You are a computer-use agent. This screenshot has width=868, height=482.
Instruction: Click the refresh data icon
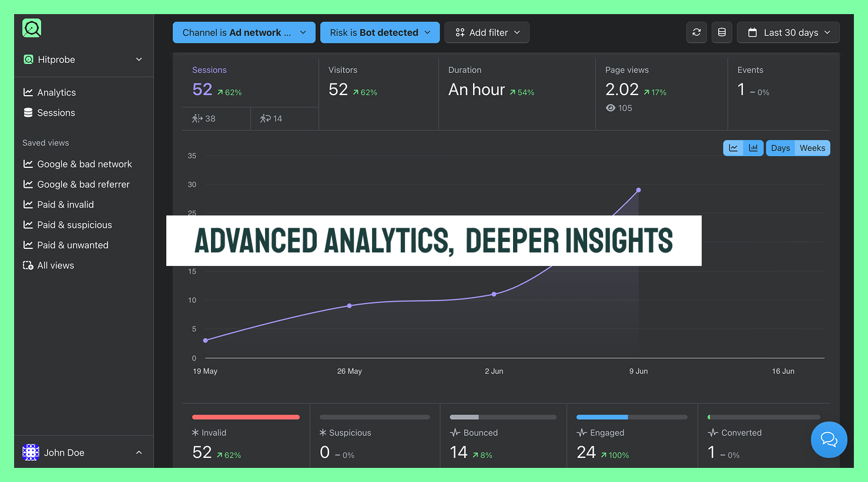(696, 32)
